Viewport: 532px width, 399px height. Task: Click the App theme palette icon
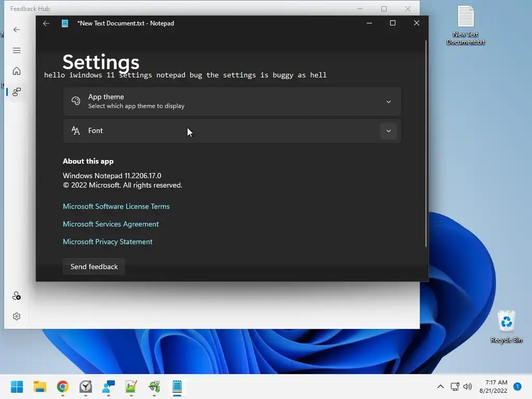point(76,101)
